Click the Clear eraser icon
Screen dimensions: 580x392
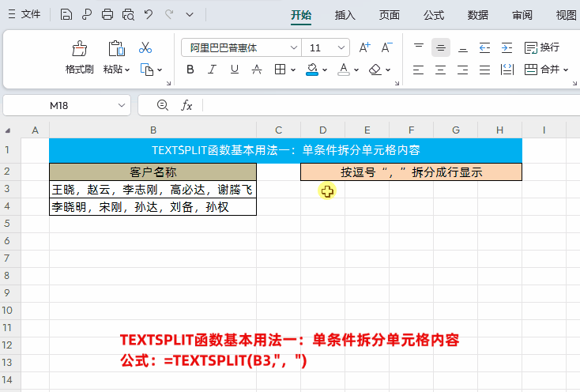(375, 70)
